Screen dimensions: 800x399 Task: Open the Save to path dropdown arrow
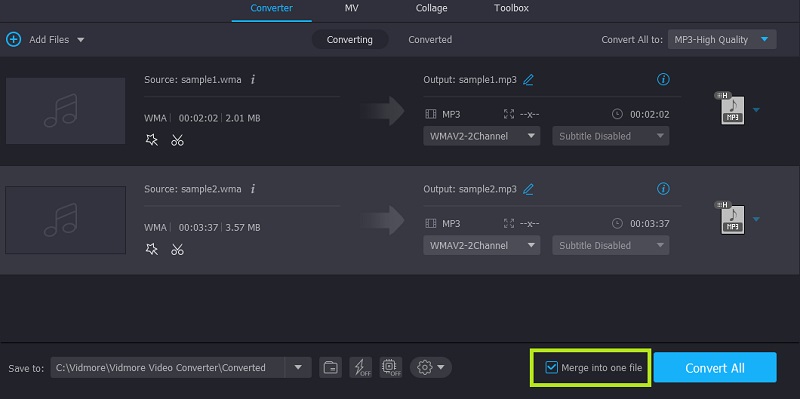[298, 367]
